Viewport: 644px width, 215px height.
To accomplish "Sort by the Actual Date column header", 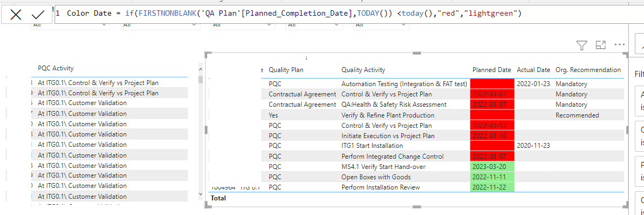I will coord(533,70).
